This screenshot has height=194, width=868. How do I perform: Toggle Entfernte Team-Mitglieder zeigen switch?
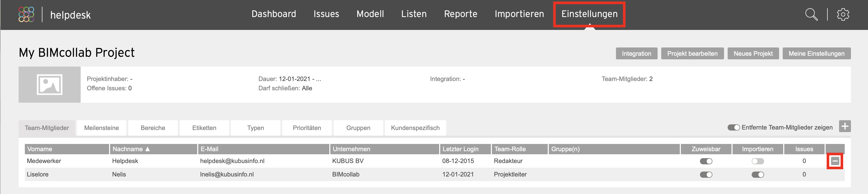point(733,127)
